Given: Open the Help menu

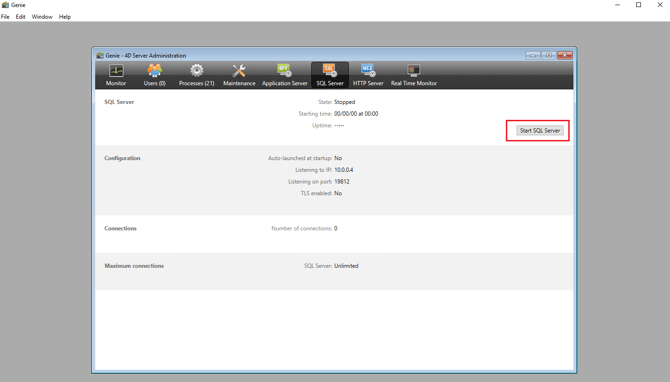Looking at the screenshot, I should (x=65, y=17).
